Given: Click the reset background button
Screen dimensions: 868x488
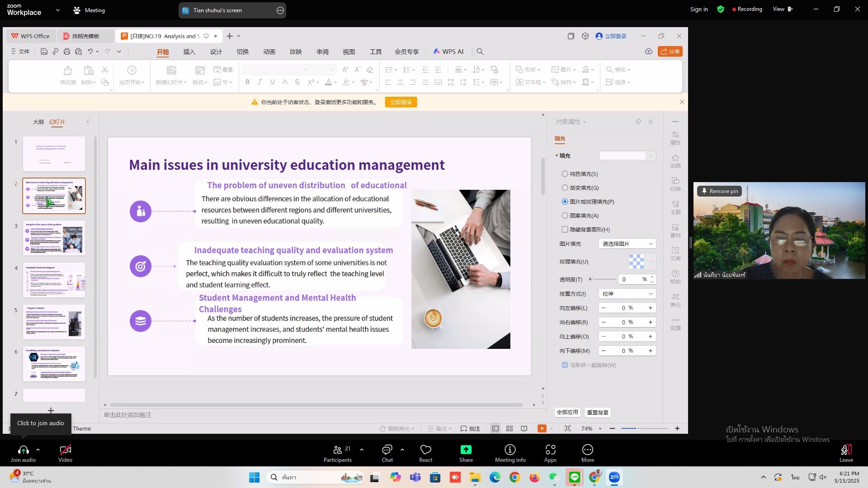Looking at the screenshot, I should pos(597,413).
